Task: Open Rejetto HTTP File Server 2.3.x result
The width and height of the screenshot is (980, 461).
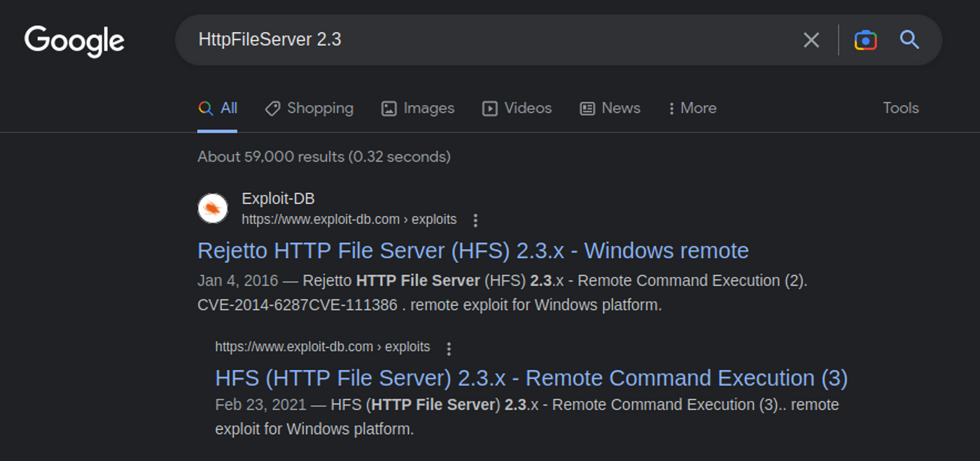Action: (473, 250)
